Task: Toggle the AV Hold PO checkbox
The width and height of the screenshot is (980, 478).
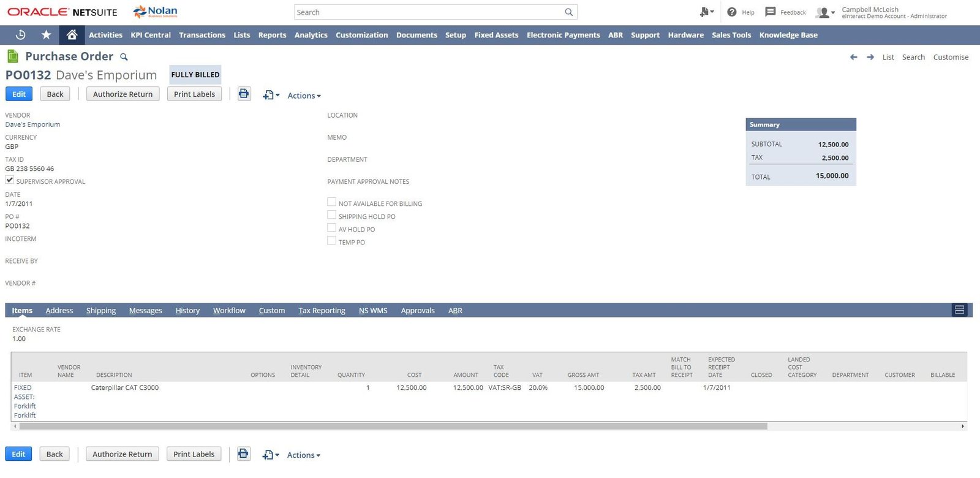Action: point(331,227)
